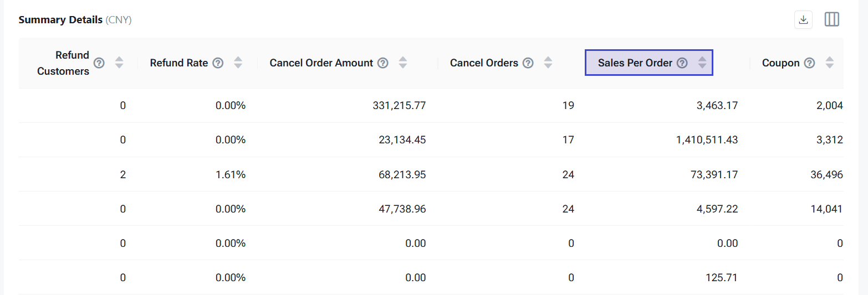The width and height of the screenshot is (868, 295).
Task: Show help for Cancel Order Amount
Action: click(x=383, y=63)
